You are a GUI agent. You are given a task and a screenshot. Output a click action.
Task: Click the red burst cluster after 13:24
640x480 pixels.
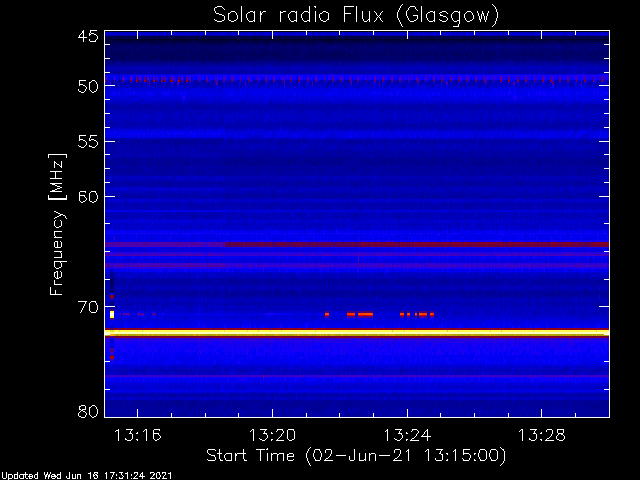[x=417, y=315]
